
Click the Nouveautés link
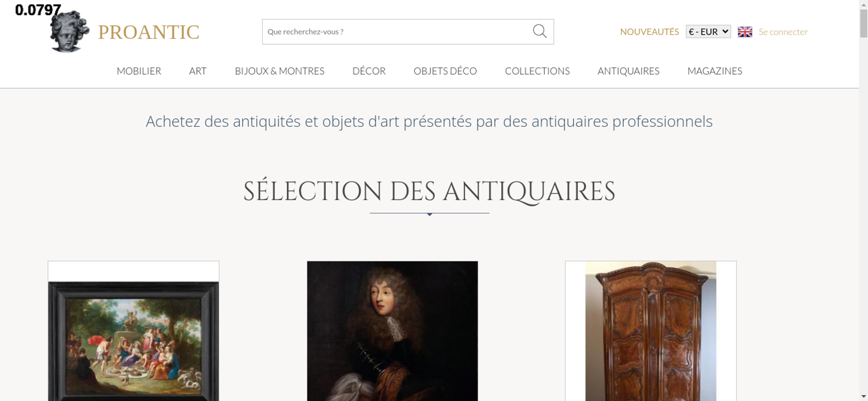(649, 32)
